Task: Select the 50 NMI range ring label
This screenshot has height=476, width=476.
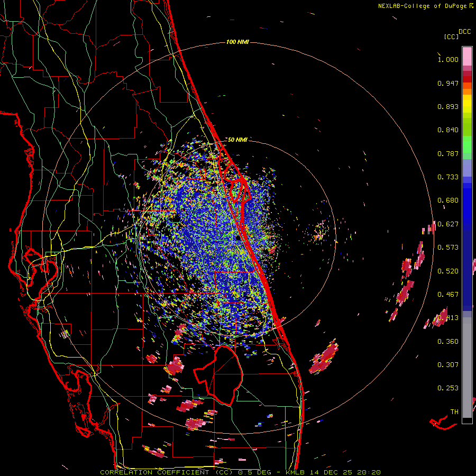Action: [x=237, y=140]
